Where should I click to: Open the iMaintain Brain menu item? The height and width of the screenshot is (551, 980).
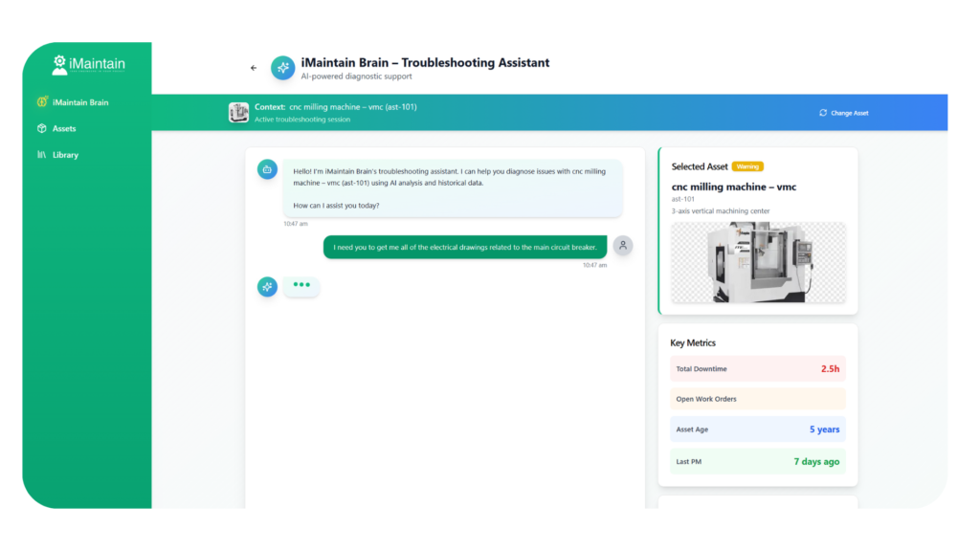[80, 102]
